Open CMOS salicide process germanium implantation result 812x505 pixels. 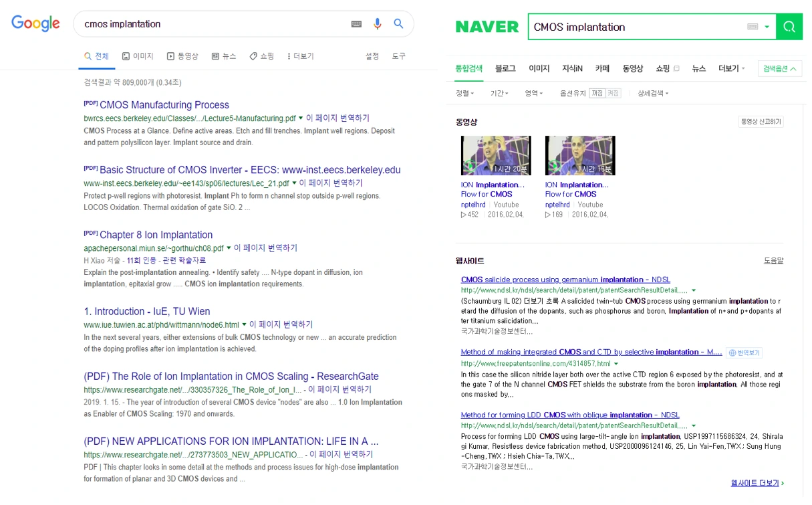[x=565, y=280]
